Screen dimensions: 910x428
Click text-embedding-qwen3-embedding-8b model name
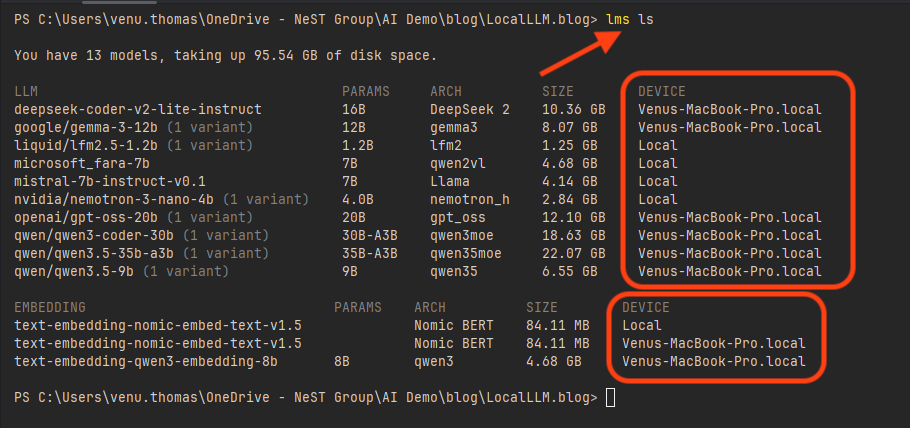point(145,361)
